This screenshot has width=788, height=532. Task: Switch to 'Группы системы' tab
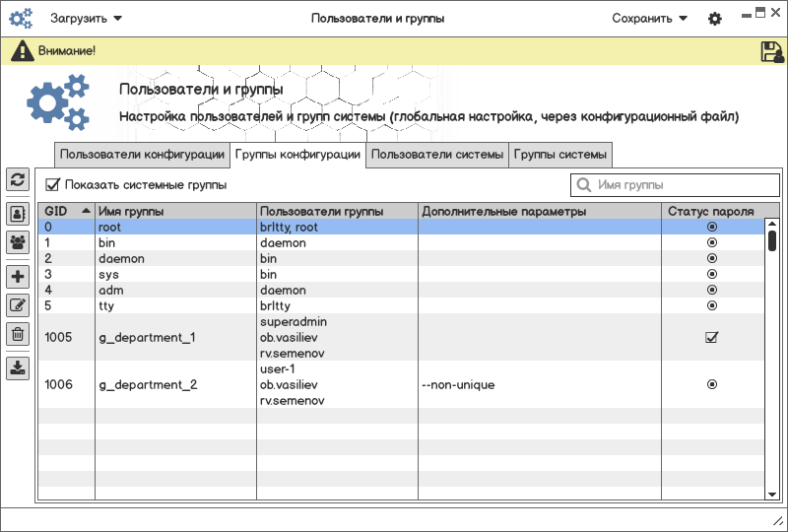561,155
